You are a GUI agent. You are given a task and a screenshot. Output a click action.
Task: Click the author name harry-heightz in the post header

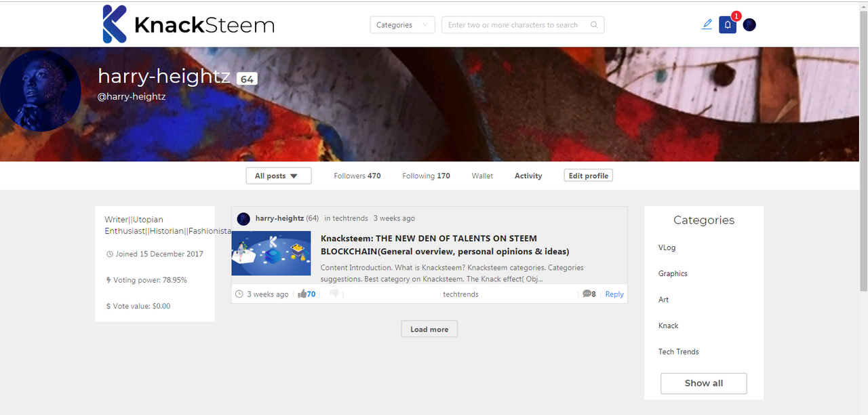(x=279, y=218)
